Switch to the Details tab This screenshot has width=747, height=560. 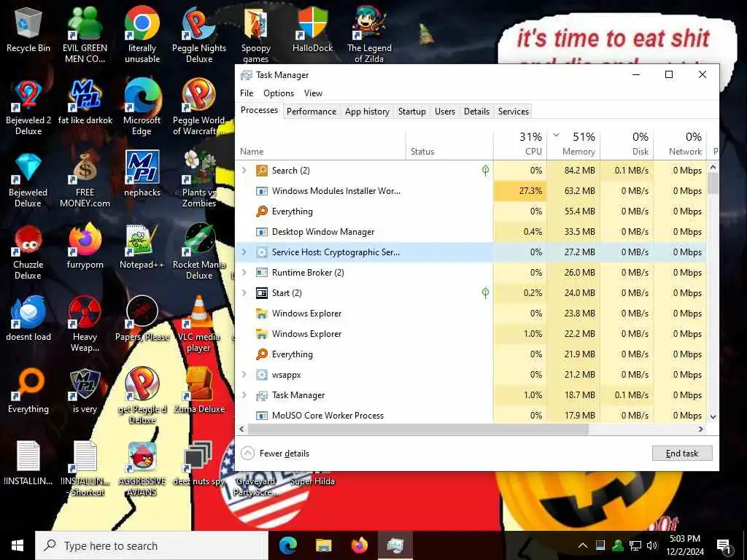(x=476, y=112)
